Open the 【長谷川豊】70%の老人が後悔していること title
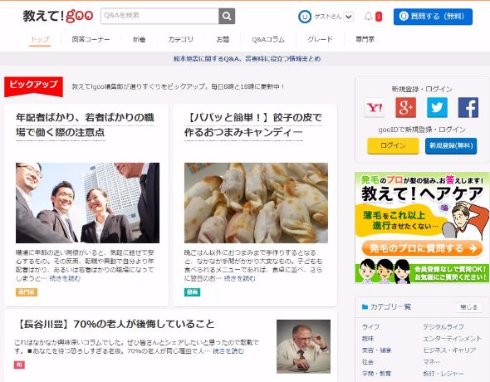The height and width of the screenshot is (382, 490). [115, 324]
